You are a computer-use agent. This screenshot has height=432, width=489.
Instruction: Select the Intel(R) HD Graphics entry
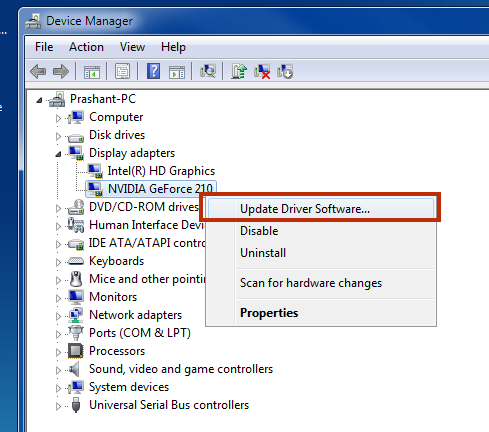point(161,171)
